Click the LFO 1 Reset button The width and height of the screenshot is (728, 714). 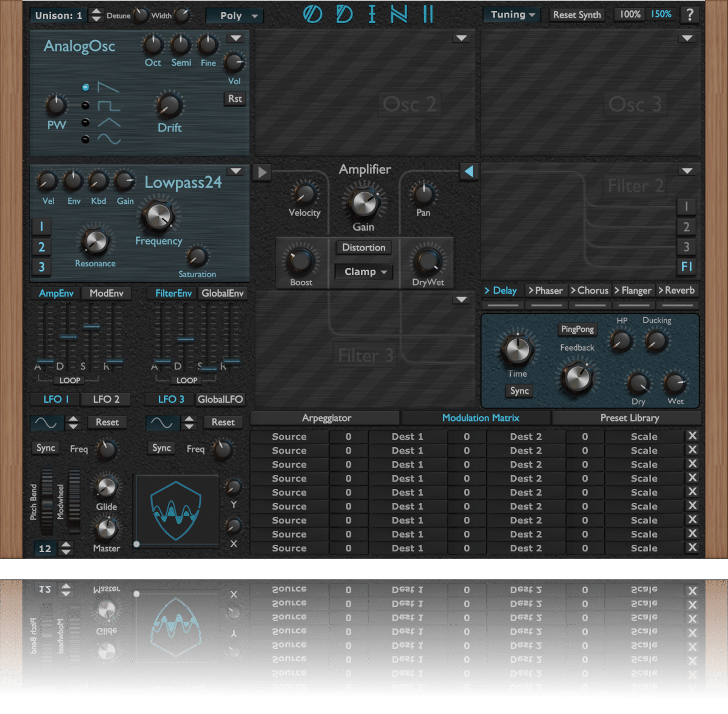107,422
